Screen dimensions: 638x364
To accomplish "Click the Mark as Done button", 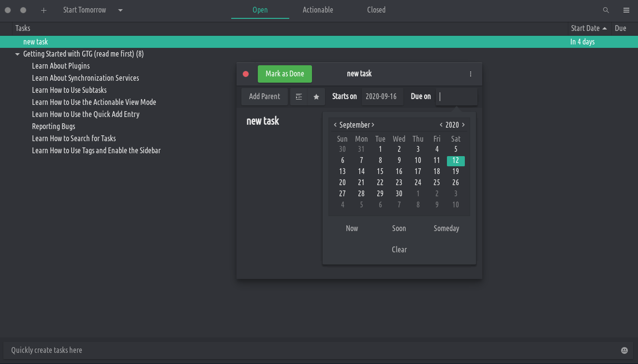I will (285, 74).
